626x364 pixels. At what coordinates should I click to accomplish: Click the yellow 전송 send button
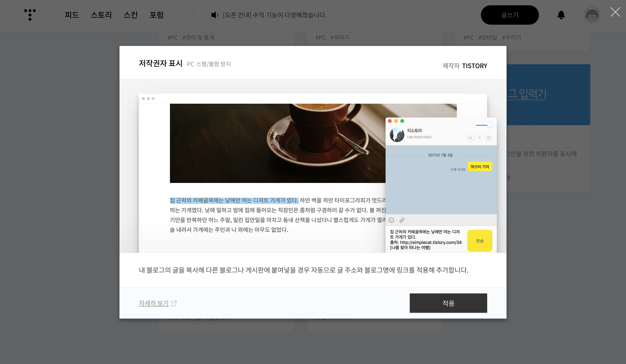click(x=479, y=241)
